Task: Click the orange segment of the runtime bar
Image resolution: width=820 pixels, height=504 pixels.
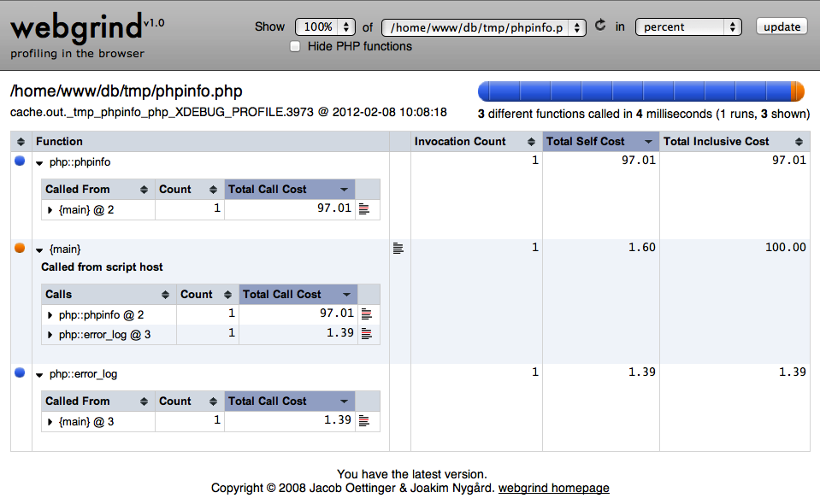Action: [797, 89]
